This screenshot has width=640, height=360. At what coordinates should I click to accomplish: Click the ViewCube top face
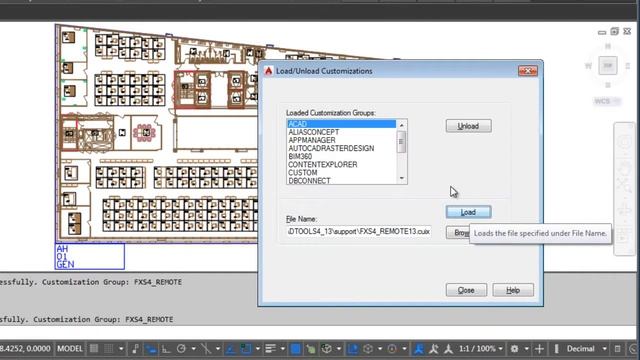608,65
